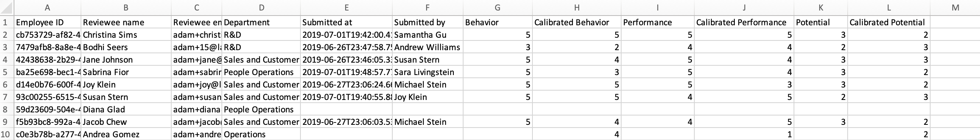Select Andrea Gomez name cell
Image resolution: width=980 pixels, height=140 pixels.
126,134
